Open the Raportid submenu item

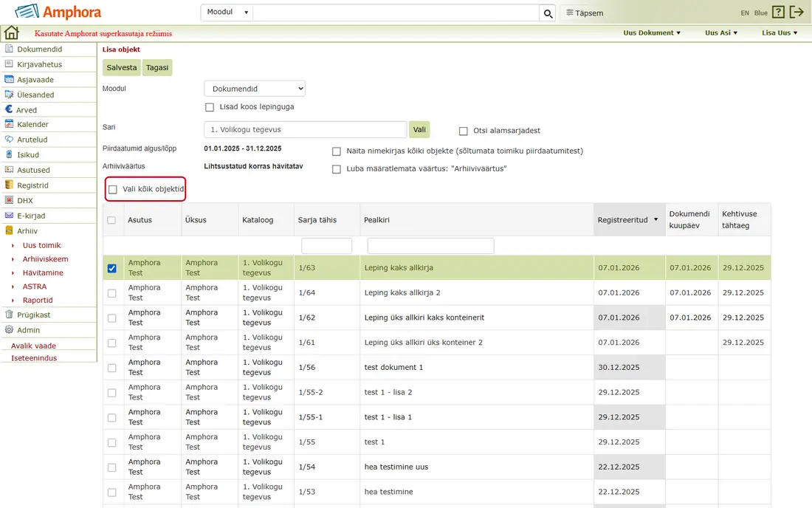coord(38,301)
